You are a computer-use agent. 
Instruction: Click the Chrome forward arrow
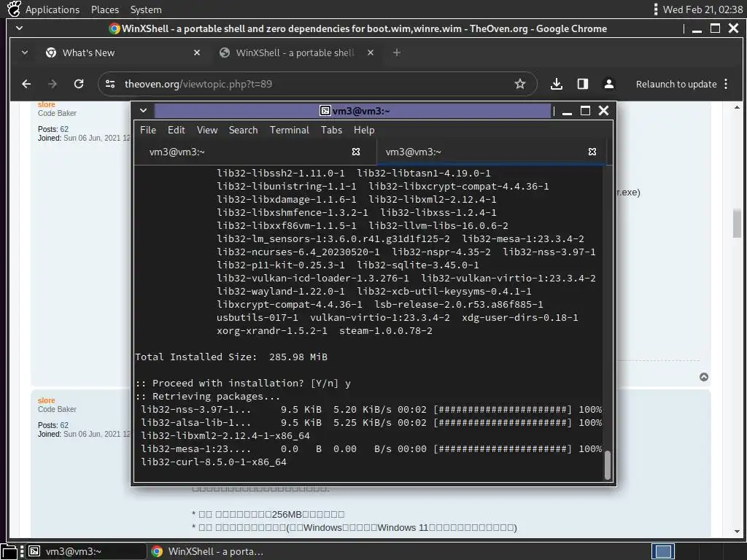coord(53,85)
